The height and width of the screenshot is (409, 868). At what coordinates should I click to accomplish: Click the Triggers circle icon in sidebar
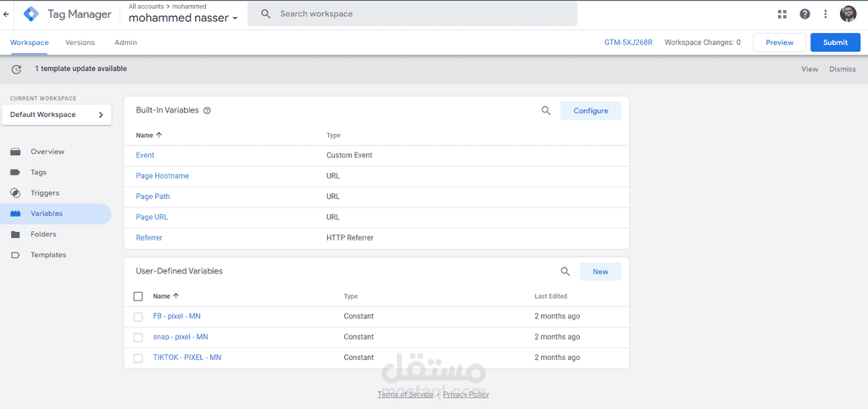point(15,193)
